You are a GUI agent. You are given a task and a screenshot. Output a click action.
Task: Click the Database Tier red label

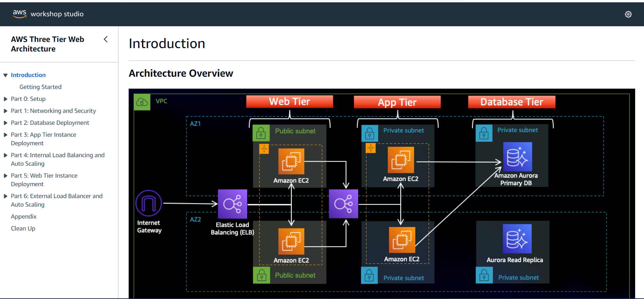coord(512,102)
